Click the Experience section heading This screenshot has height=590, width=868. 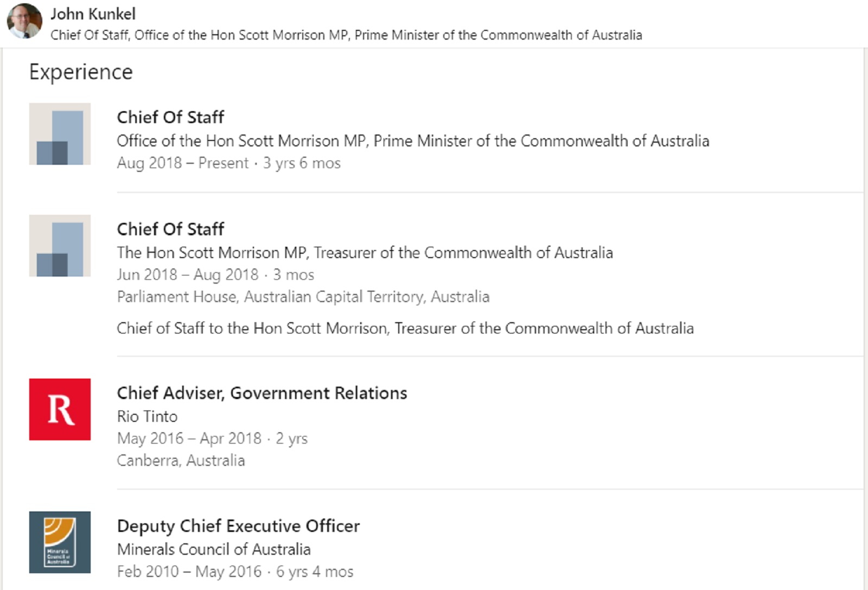[81, 72]
